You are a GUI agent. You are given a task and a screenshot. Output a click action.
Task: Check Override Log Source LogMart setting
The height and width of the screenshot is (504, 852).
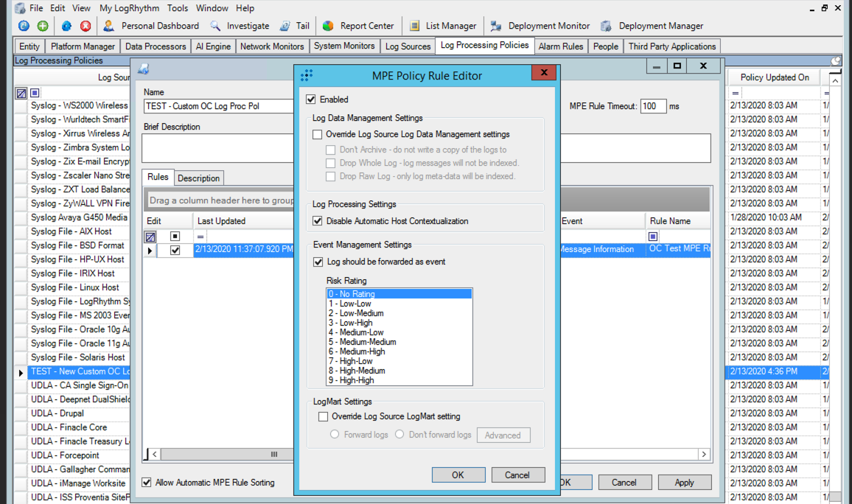tap(323, 417)
